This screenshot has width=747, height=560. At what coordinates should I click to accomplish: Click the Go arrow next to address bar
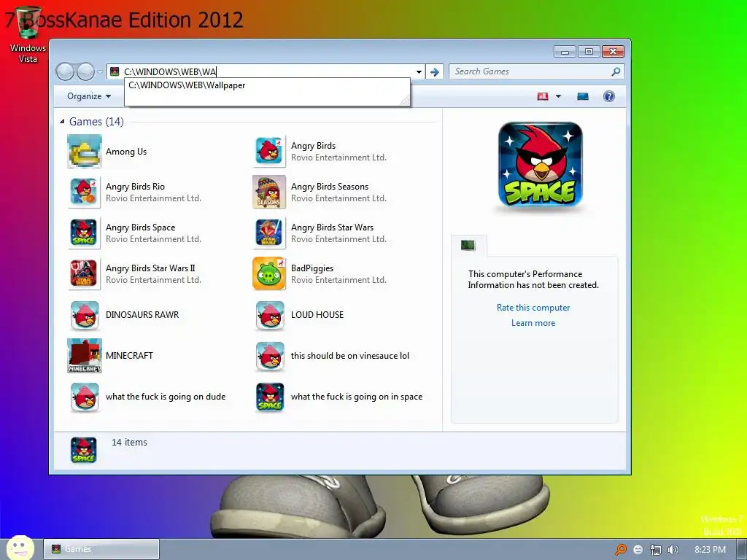(x=435, y=72)
